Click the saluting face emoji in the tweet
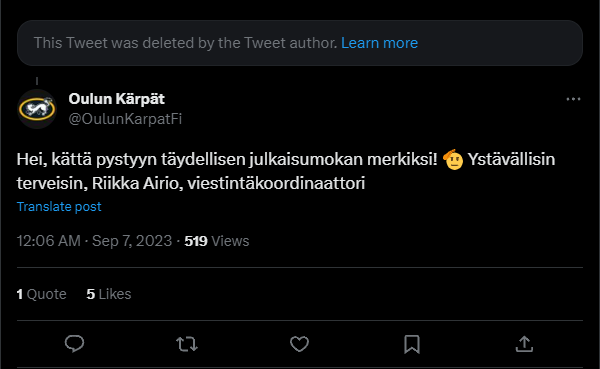The image size is (600, 369). (453, 159)
